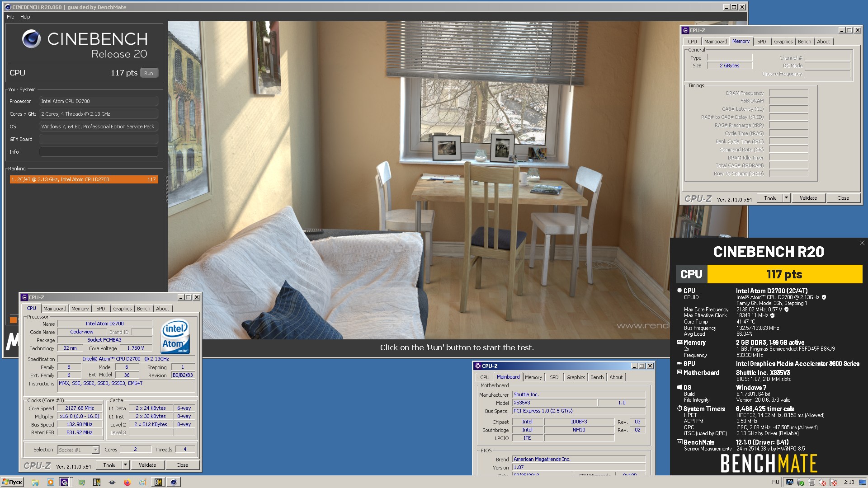Switch to Memory tab in bottom-right CPU-Z
Screen dimensions: 868x488
point(533,377)
